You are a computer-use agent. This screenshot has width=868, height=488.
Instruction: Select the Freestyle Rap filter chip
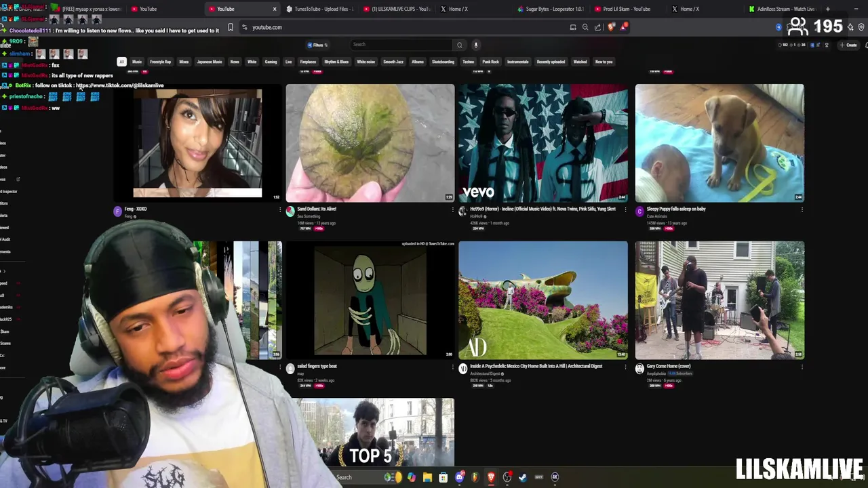coord(160,62)
